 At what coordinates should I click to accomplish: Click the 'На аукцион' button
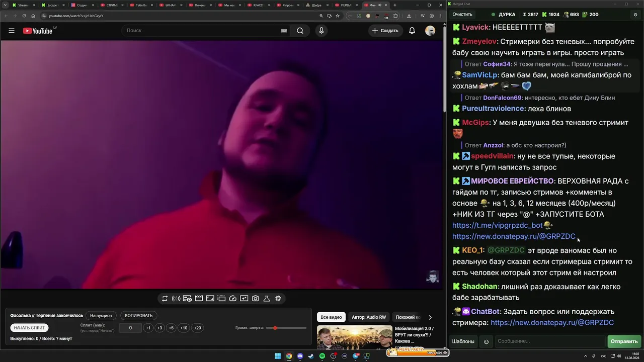[x=101, y=316]
